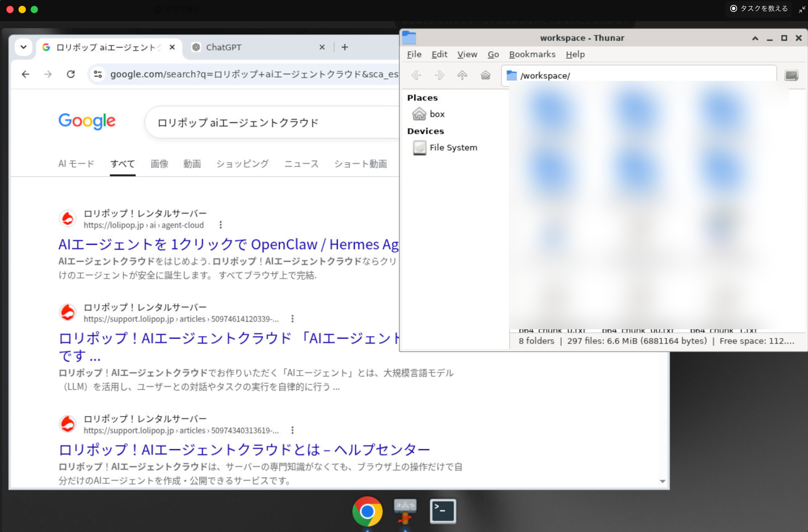Open the Edit menu in Thunar
This screenshot has height=532, width=808.
point(439,54)
